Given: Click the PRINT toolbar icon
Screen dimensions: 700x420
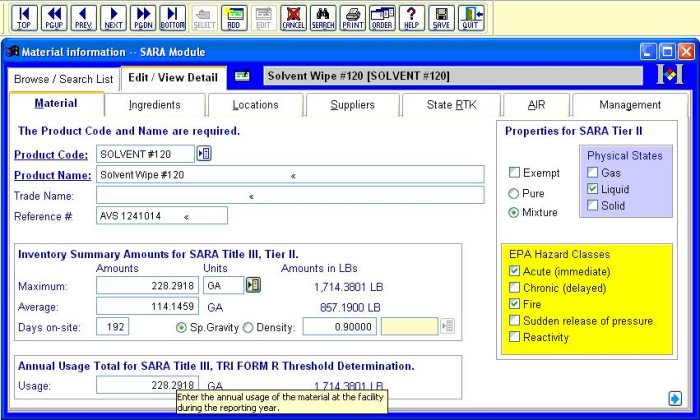Looking at the screenshot, I should pos(353,17).
